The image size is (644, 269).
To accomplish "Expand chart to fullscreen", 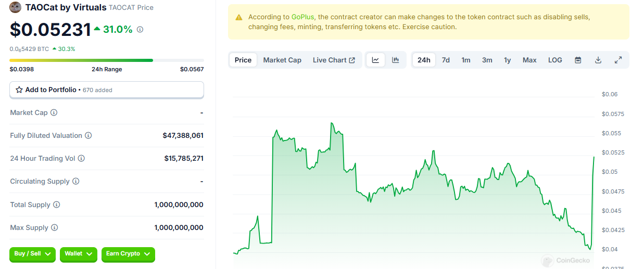I will [618, 60].
